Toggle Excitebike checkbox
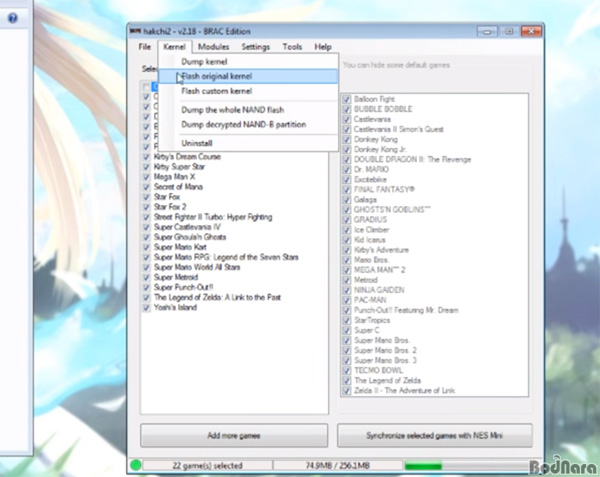This screenshot has height=477, width=600. pyautogui.click(x=347, y=180)
